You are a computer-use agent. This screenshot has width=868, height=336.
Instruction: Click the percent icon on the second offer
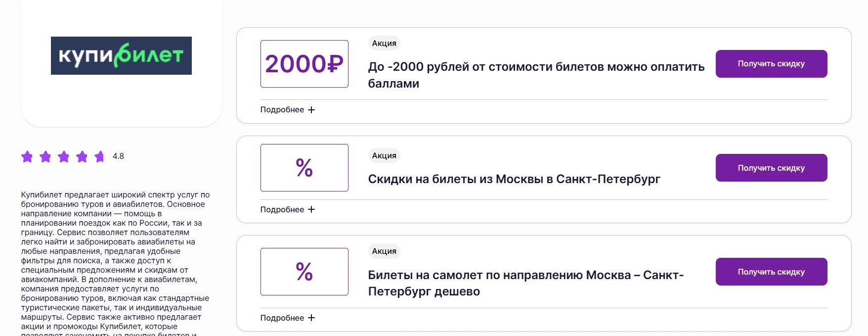304,168
